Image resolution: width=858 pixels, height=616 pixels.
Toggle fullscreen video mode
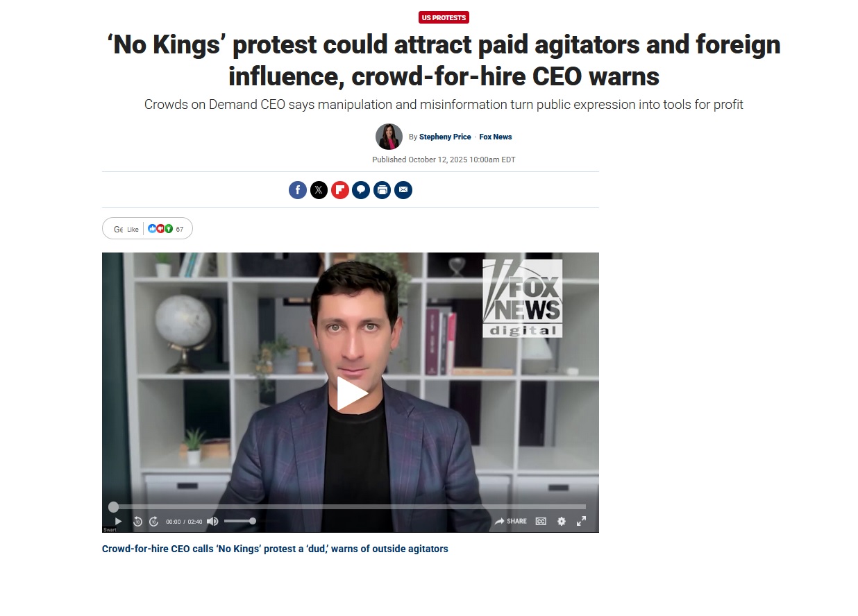[x=582, y=521]
